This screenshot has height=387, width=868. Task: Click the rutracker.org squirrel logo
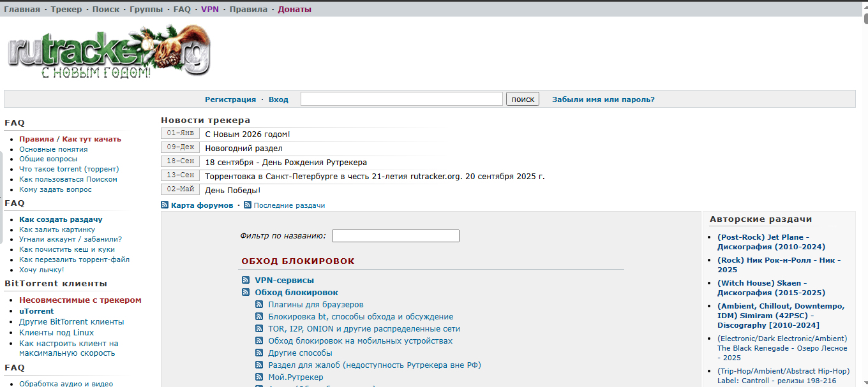click(108, 53)
